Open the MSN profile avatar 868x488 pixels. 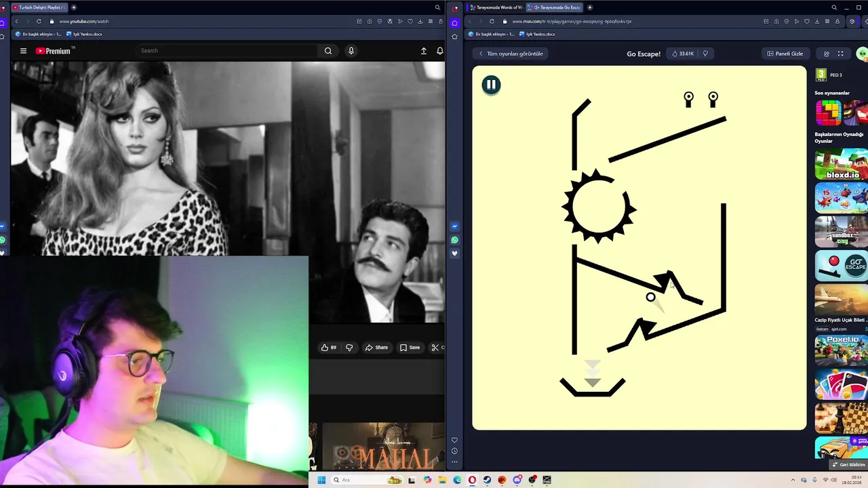862,54
